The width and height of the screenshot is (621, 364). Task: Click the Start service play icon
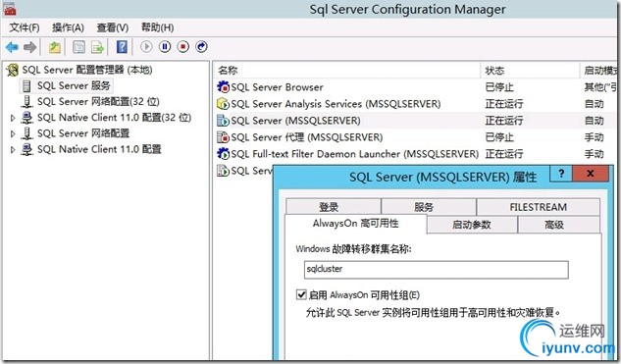click(146, 47)
